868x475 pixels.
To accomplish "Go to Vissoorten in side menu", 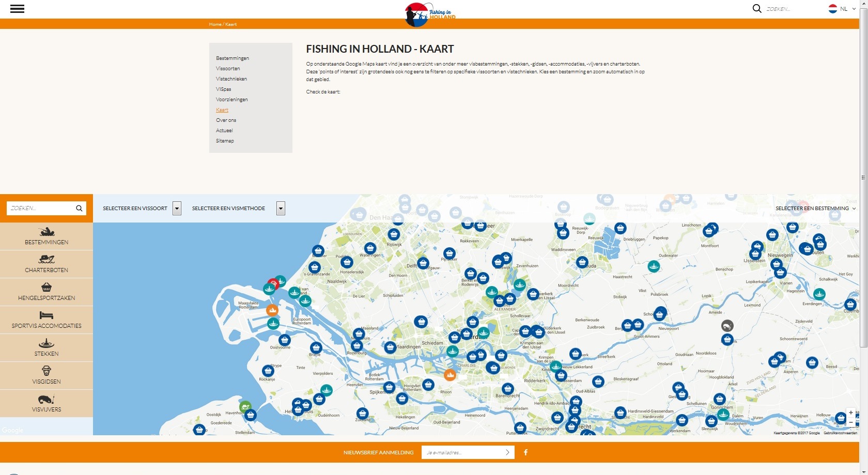I will click(228, 69).
